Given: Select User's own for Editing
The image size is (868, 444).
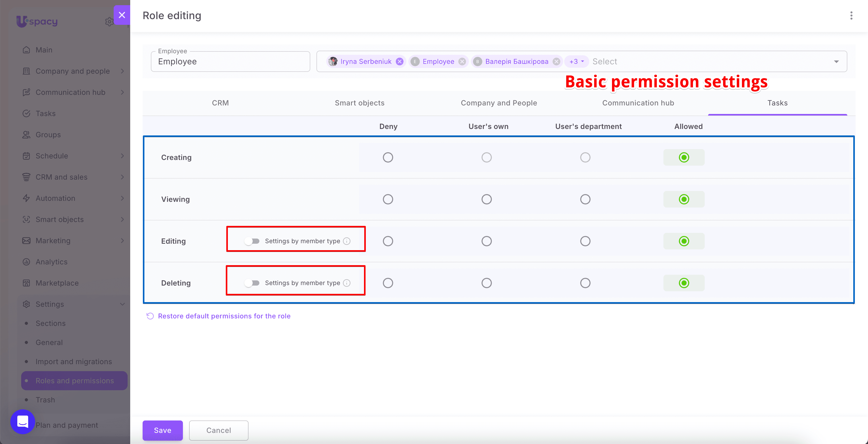Looking at the screenshot, I should (x=486, y=241).
